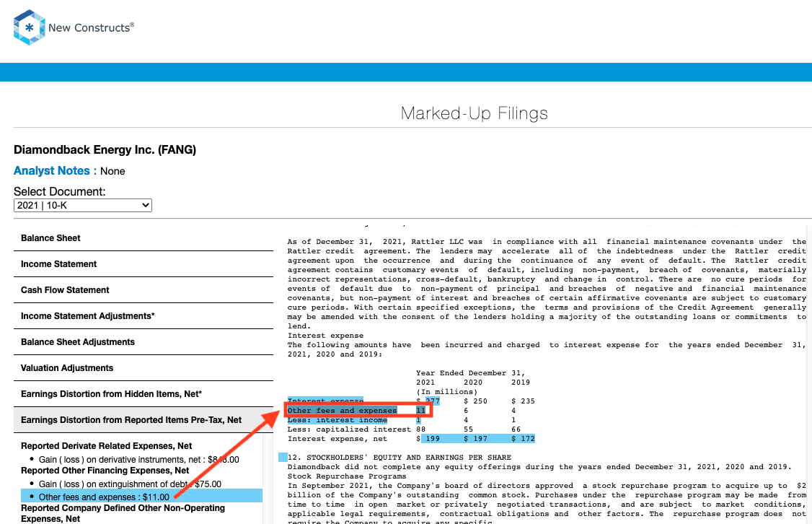Click the $ 235 interest expense value
The image size is (812, 524).
pos(523,401)
